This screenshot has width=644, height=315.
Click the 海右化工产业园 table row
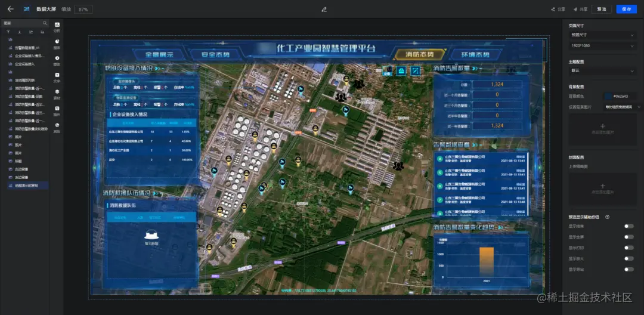151,150
